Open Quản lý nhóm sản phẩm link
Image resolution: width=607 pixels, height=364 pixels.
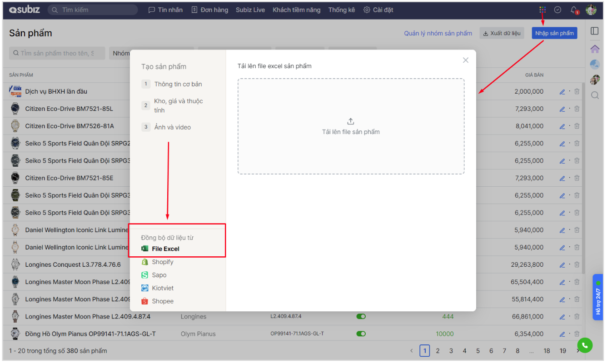pyautogui.click(x=438, y=33)
